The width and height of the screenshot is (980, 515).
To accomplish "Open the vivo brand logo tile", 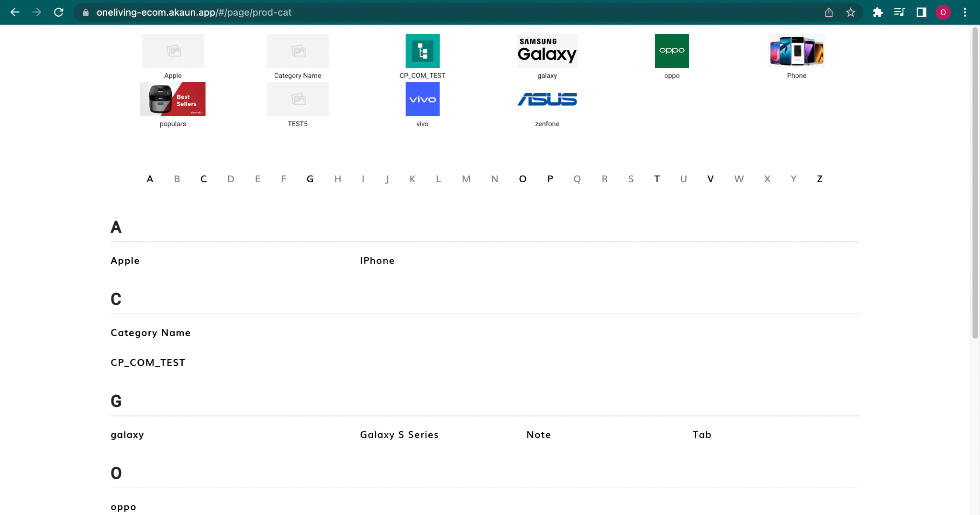I will pos(422,99).
